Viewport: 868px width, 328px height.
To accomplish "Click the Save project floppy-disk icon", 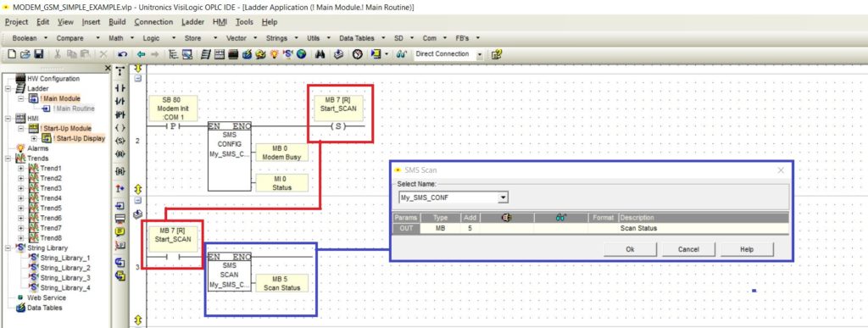I will point(39,54).
